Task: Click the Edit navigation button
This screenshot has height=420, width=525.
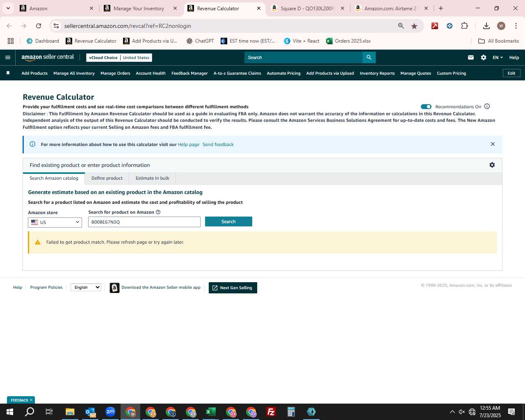Action: tap(511, 73)
